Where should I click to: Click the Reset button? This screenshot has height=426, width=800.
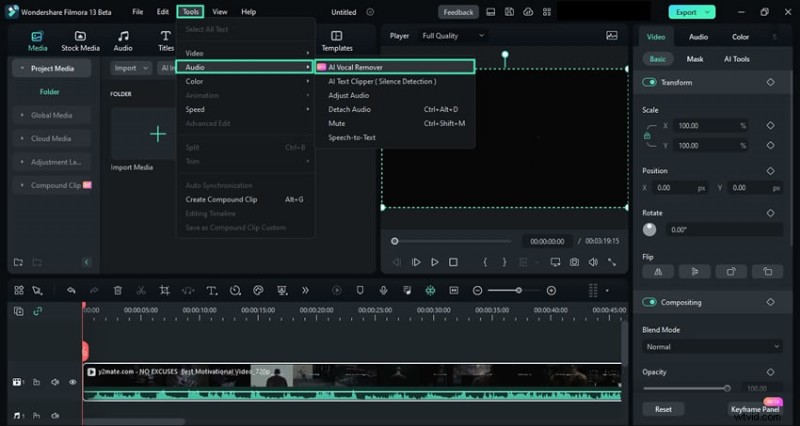coord(663,409)
